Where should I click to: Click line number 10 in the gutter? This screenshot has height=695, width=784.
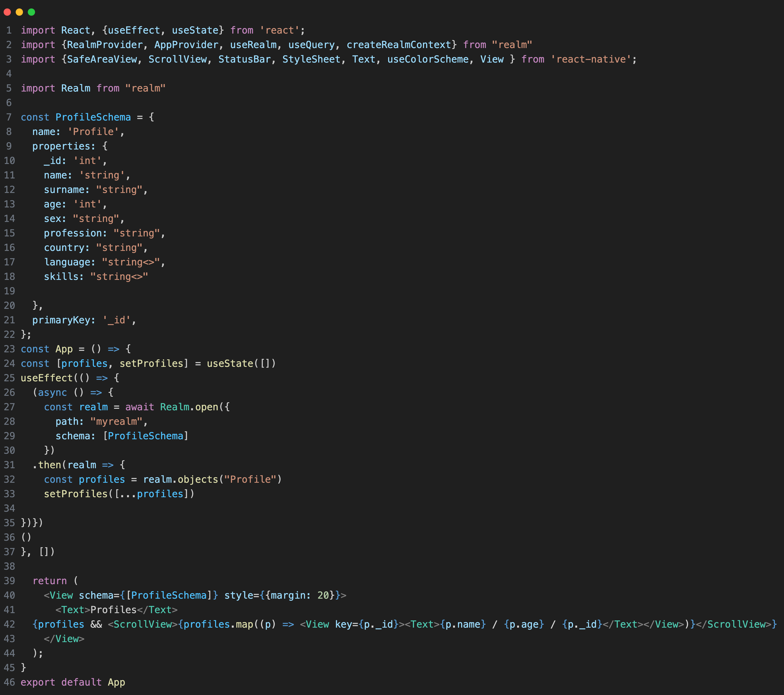10,161
